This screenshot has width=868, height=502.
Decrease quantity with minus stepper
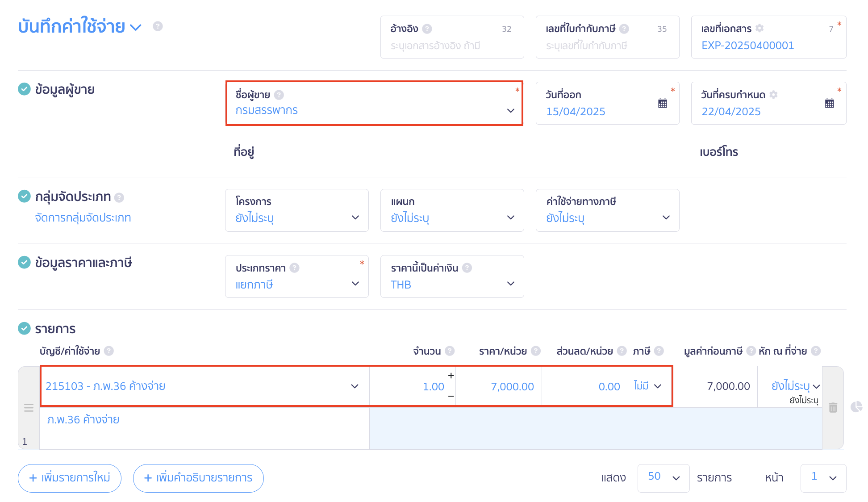pos(451,396)
